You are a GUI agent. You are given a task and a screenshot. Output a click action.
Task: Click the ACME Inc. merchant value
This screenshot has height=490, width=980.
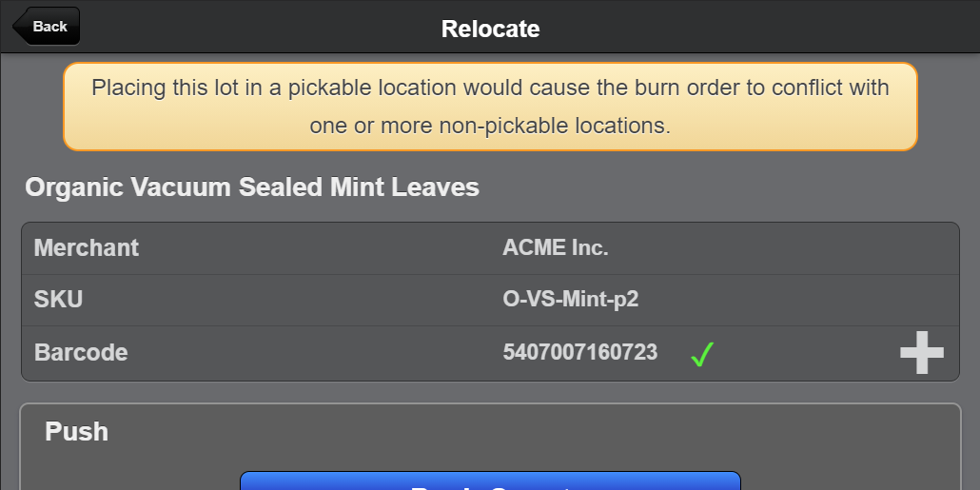(556, 248)
